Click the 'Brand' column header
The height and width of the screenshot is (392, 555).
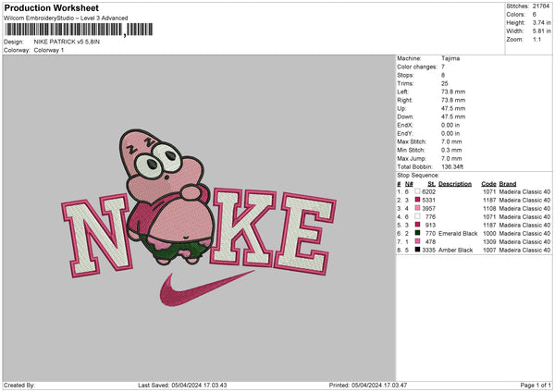[x=508, y=184]
